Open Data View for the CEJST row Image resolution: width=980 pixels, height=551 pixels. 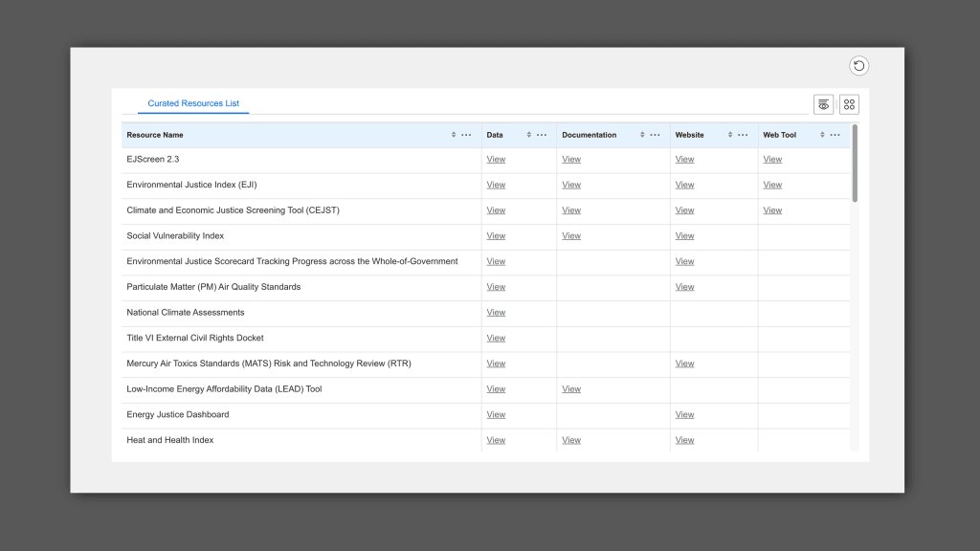[x=496, y=210]
